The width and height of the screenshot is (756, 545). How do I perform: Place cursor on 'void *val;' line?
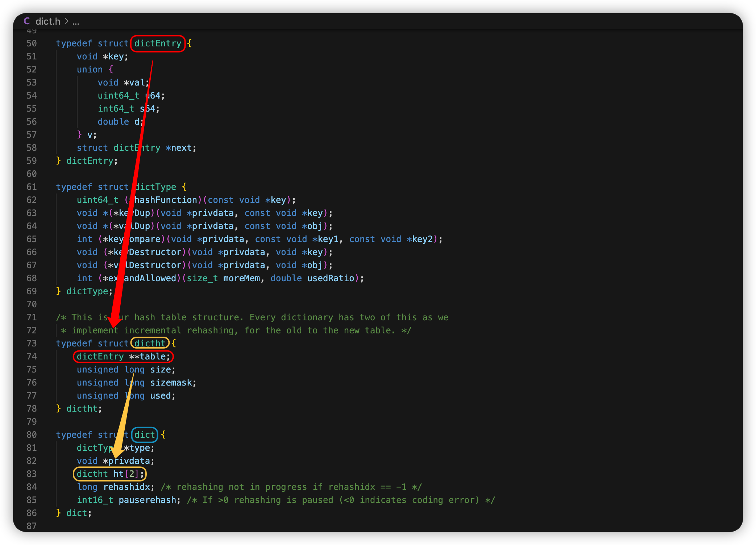(x=124, y=83)
